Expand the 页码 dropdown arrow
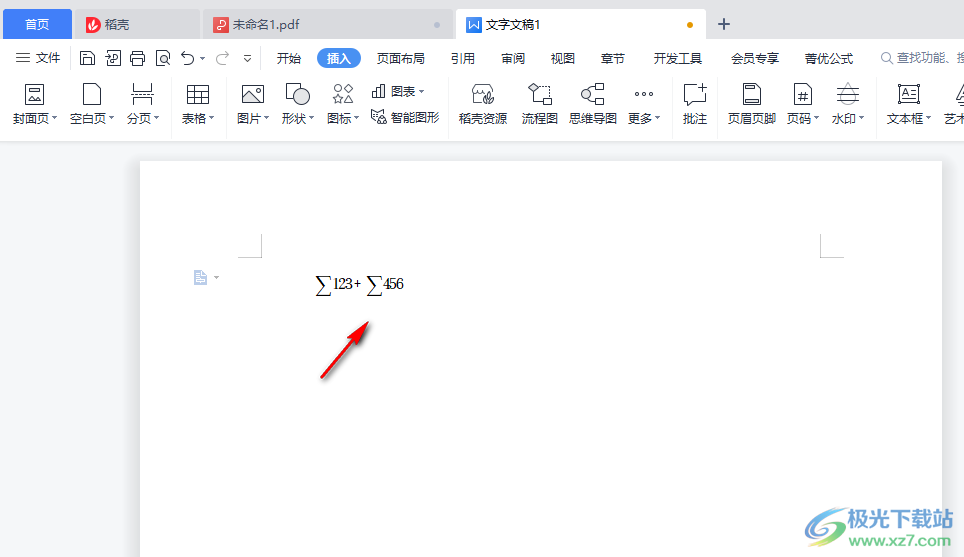964x557 pixels. pyautogui.click(x=816, y=117)
